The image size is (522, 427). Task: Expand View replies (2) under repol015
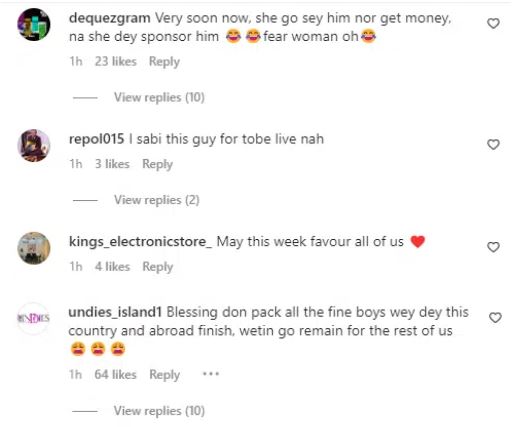[x=157, y=200]
